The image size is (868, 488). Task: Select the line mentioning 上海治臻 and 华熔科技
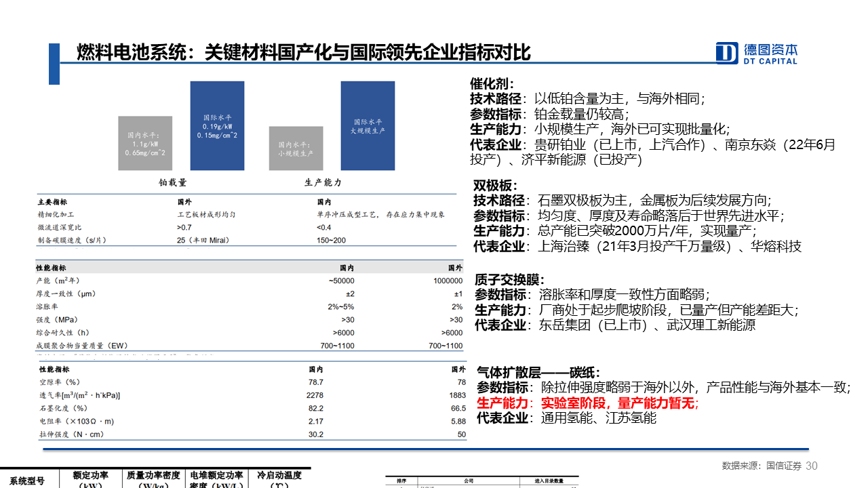(637, 247)
